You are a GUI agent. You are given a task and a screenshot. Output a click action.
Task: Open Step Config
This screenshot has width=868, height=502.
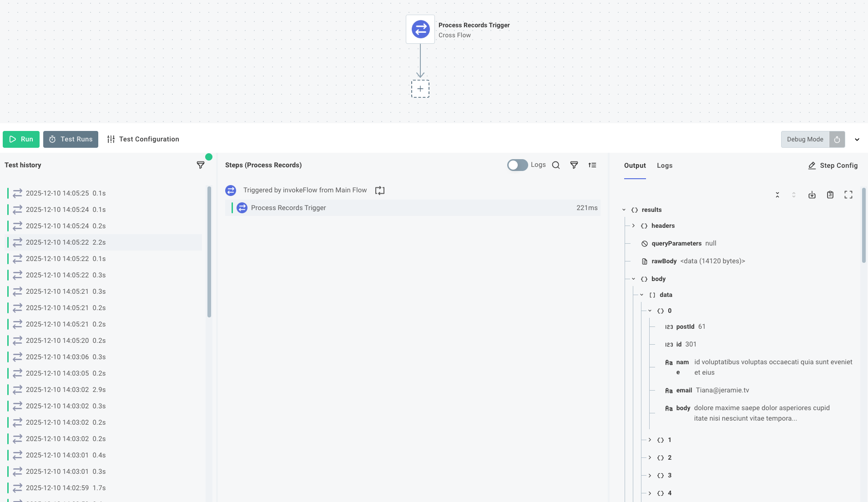[x=833, y=166]
